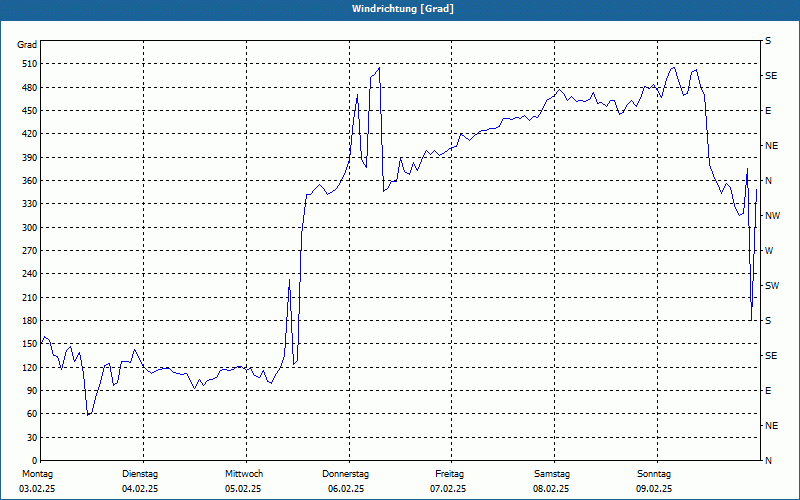Click compass label 'SW' on right axis
This screenshot has width=800, height=500.
[x=772, y=286]
